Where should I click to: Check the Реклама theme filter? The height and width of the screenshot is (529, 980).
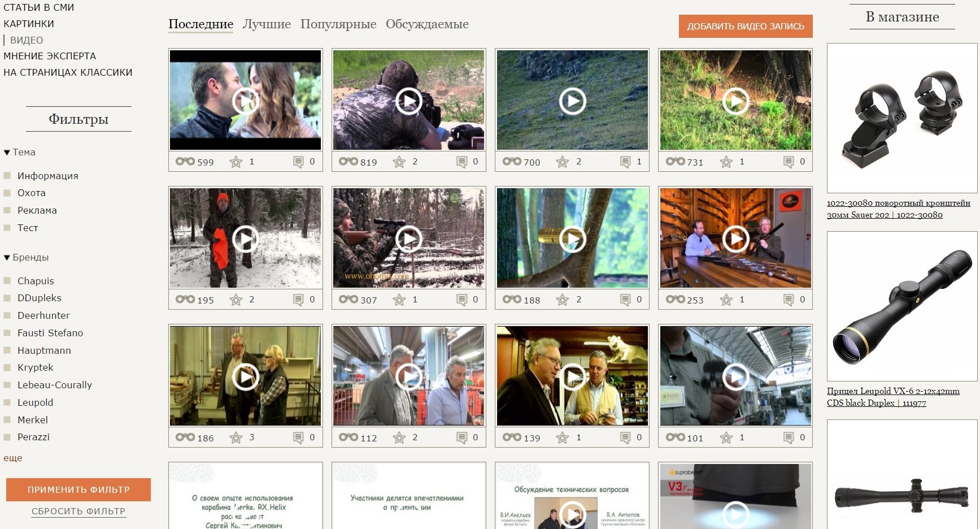[x=7, y=210]
